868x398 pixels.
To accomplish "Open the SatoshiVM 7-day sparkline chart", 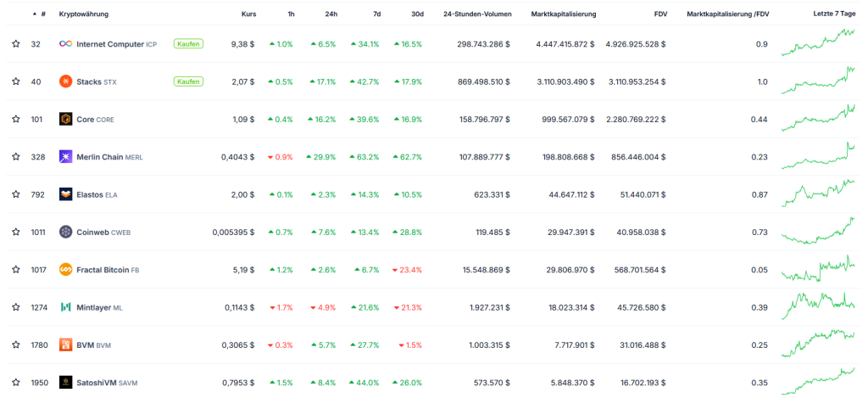I will pos(818,381).
